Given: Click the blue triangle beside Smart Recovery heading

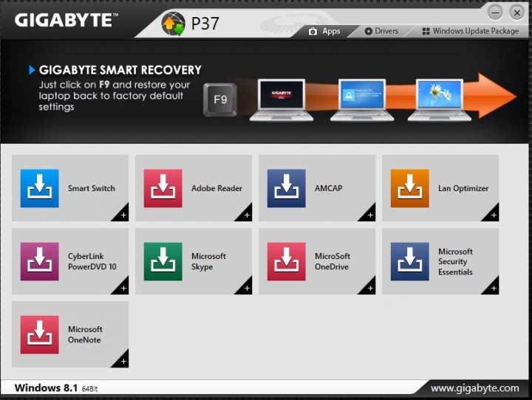Looking at the screenshot, I should pyautogui.click(x=32, y=70).
